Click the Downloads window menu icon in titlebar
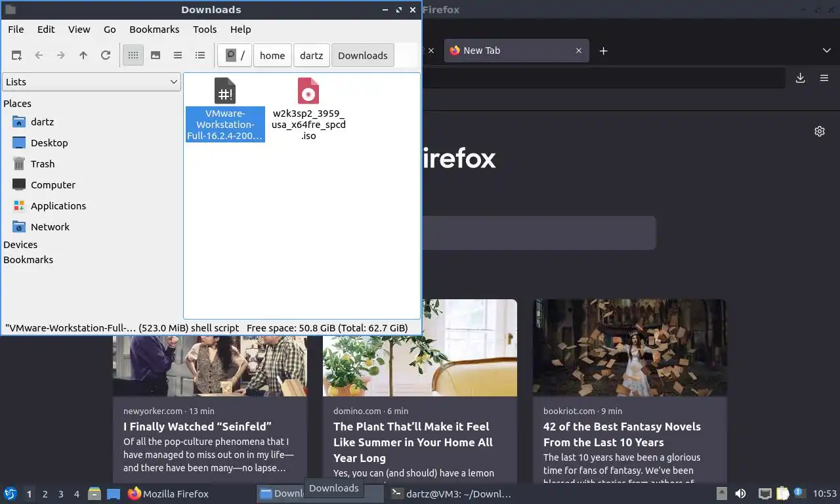Image resolution: width=840 pixels, height=504 pixels. coord(10,10)
